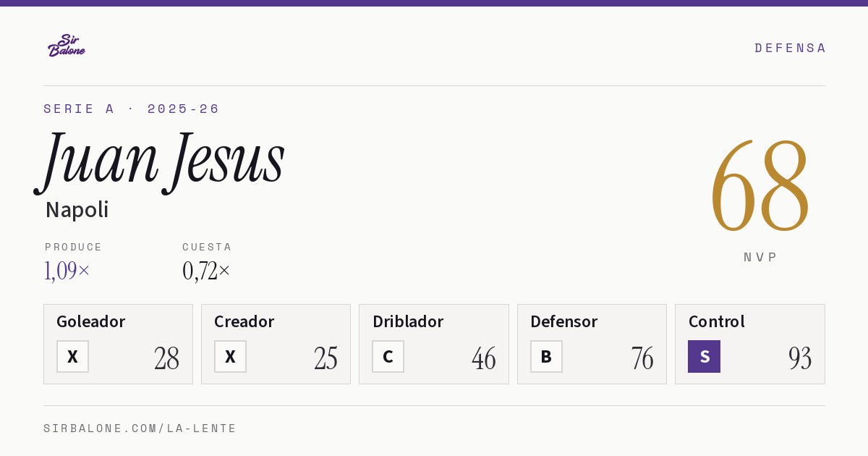Select the X grade badge under Creador
The image size is (868, 456).
230,356
